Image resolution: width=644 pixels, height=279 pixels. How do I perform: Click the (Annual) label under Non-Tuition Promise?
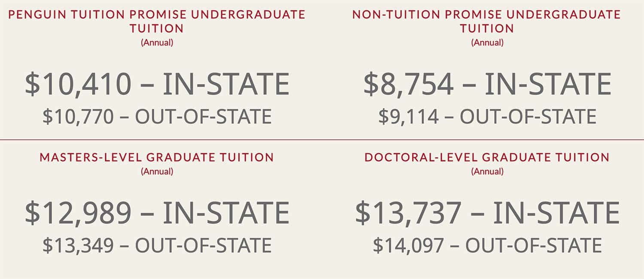487,43
